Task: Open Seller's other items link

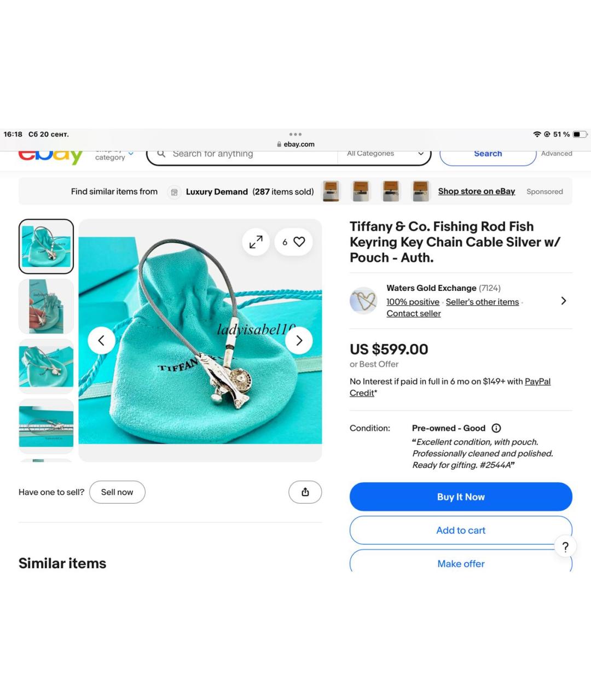Action: (x=482, y=302)
